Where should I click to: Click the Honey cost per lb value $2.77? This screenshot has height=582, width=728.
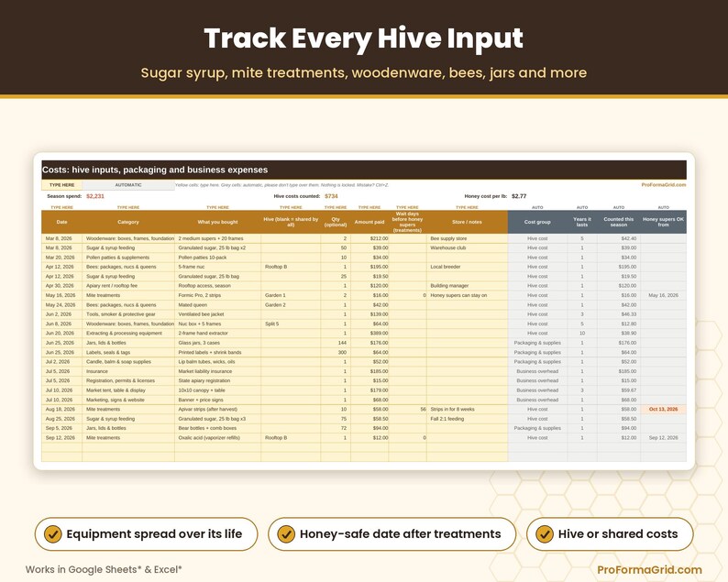519,196
